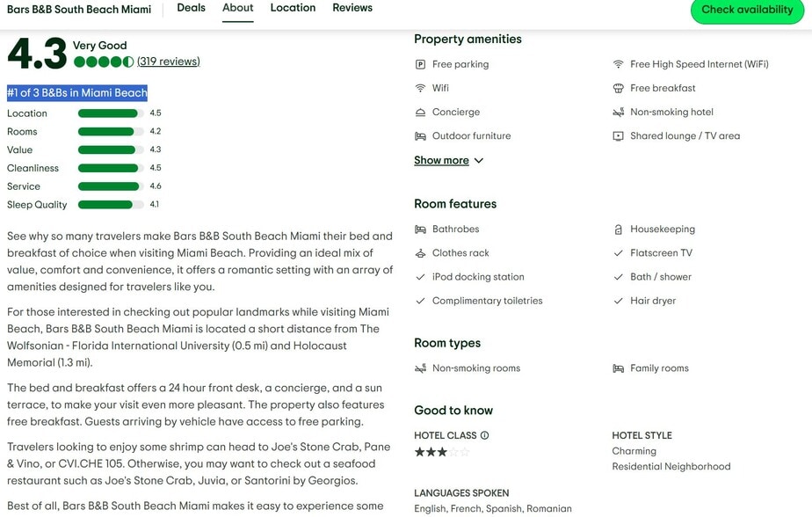Click the Service rating bar
The image size is (812, 517).
pos(111,186)
